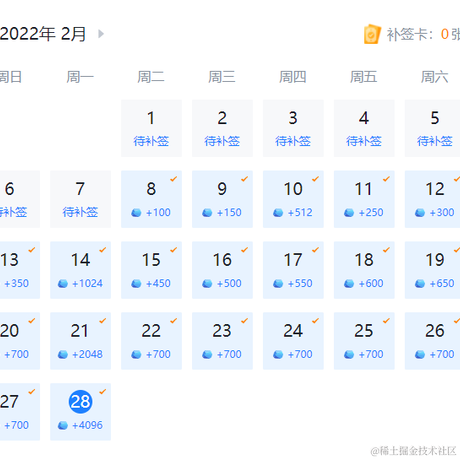Select day 8 cell with +100
460x460 pixels.
(151, 199)
